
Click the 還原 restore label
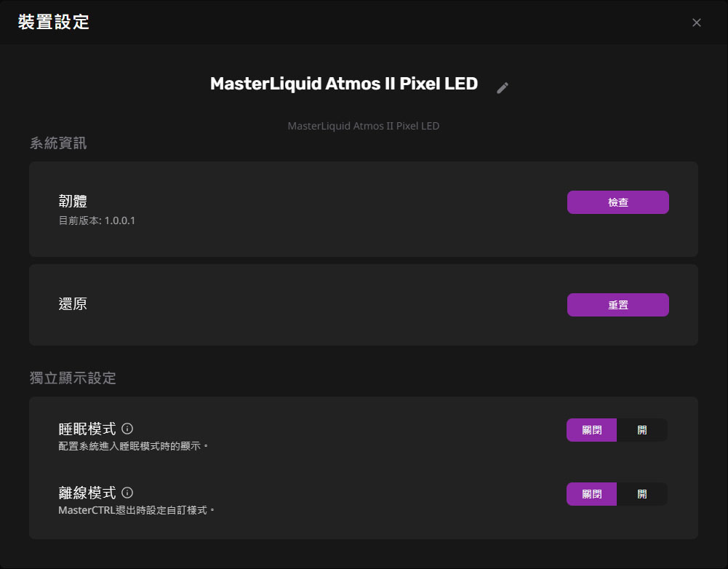tap(73, 304)
